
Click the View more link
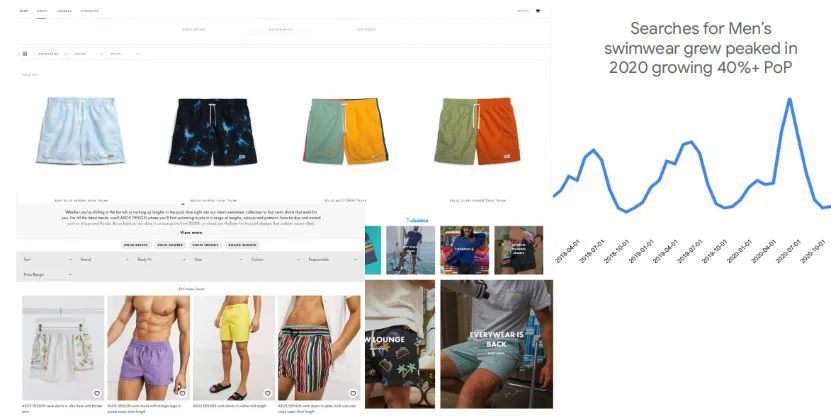pos(191,233)
